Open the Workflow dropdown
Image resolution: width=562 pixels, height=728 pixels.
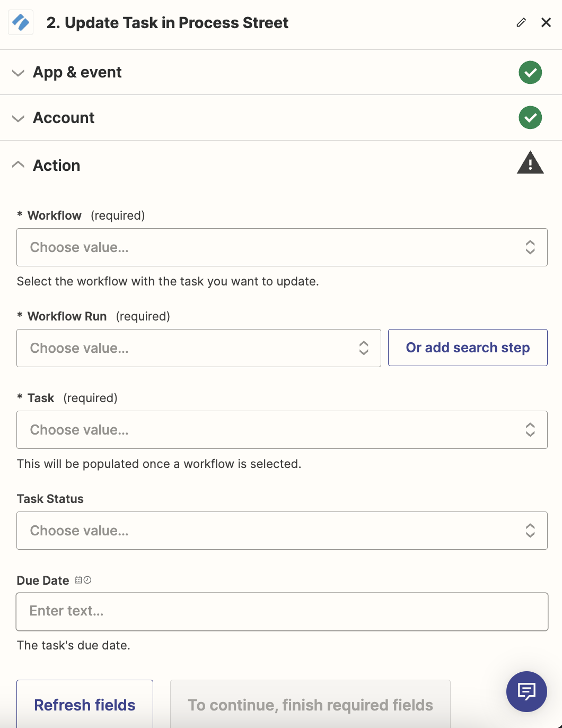coord(282,247)
